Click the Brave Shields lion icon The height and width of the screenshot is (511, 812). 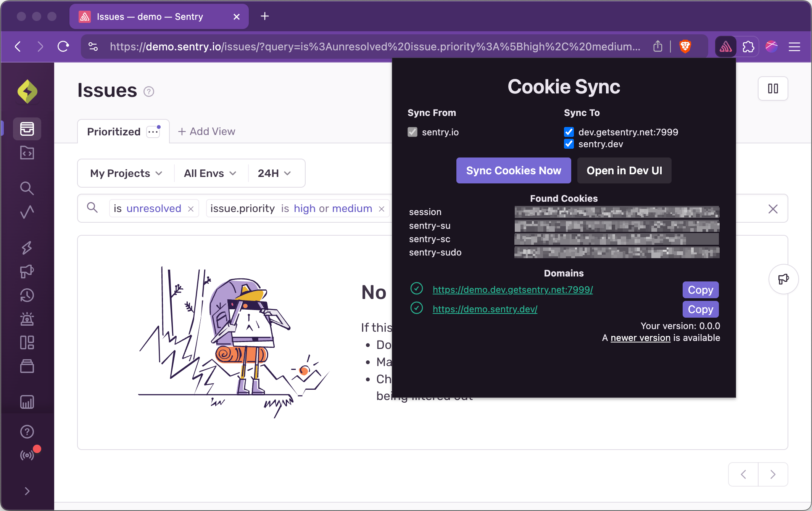pos(685,47)
